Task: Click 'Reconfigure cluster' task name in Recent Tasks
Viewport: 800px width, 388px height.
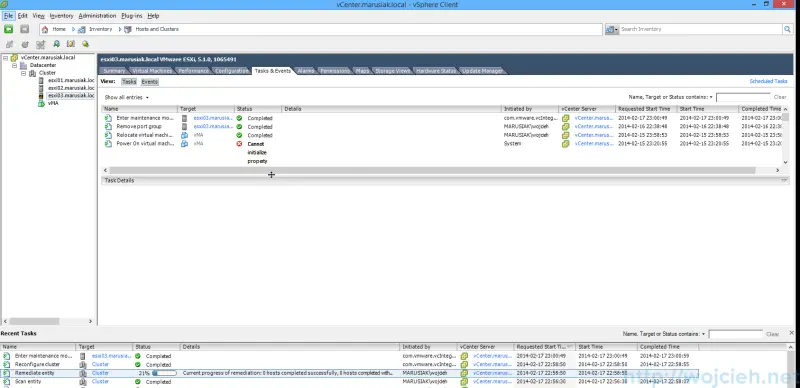Action: pyautogui.click(x=37, y=365)
